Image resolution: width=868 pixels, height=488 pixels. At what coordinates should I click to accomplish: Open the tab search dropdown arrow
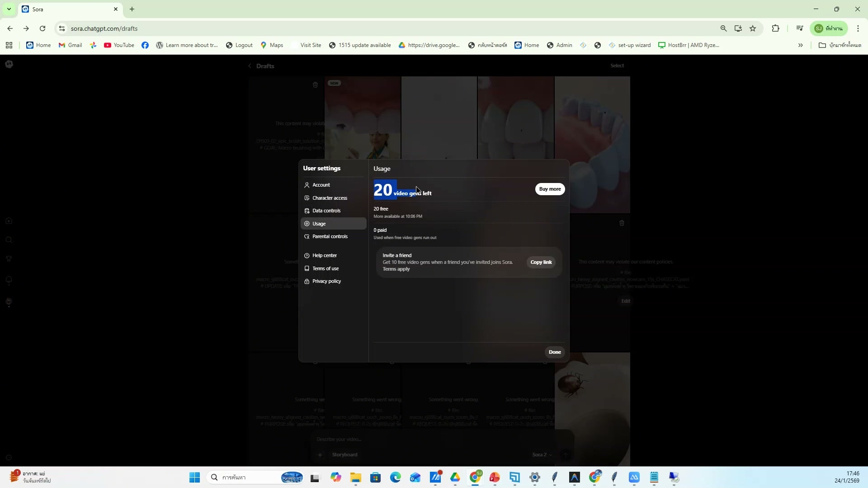click(x=9, y=9)
